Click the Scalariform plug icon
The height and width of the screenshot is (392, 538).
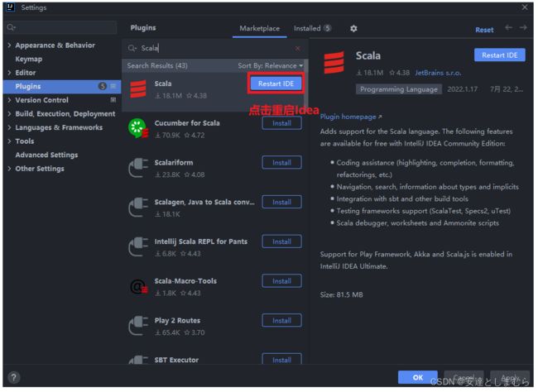pyautogui.click(x=138, y=168)
